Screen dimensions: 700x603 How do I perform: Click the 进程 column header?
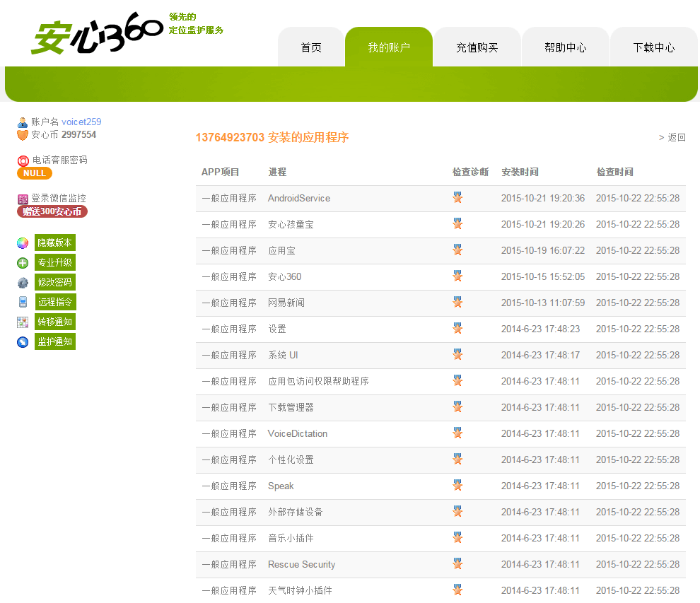[x=277, y=172]
